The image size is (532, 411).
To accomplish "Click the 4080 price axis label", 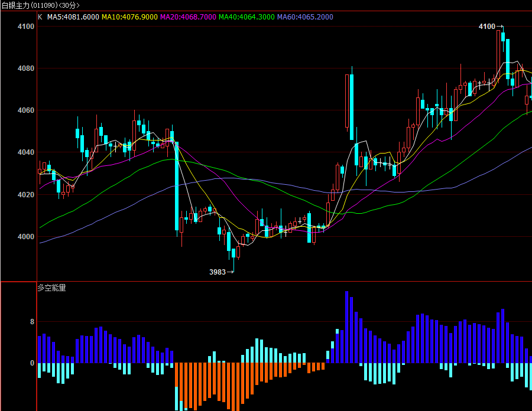I will click(x=26, y=68).
